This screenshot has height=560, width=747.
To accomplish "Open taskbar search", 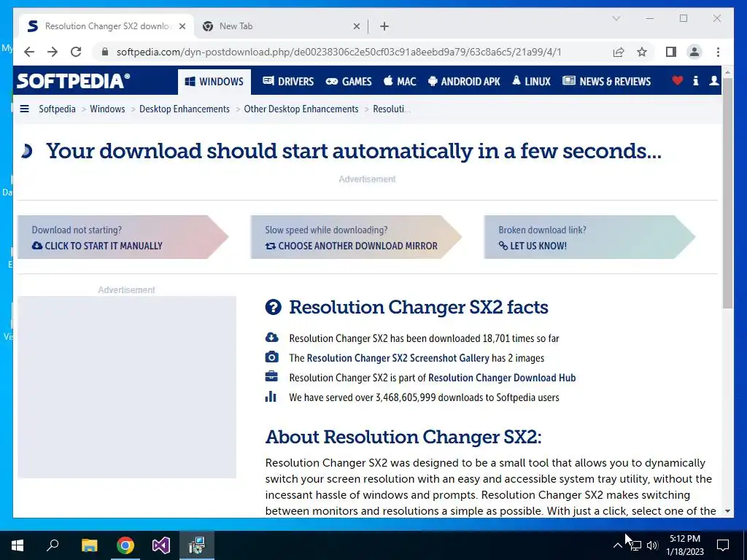I will (x=53, y=545).
